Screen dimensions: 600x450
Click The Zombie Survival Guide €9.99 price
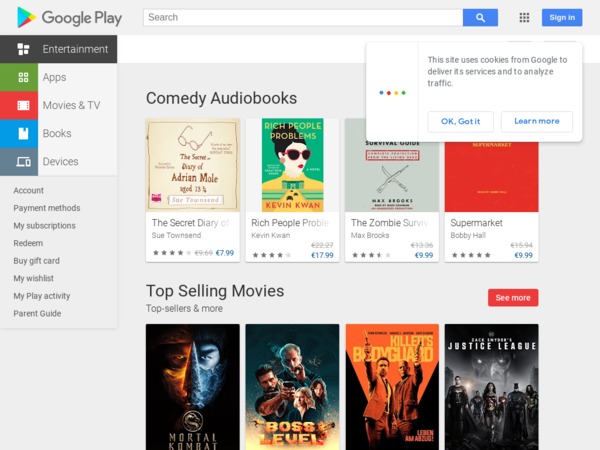click(424, 255)
